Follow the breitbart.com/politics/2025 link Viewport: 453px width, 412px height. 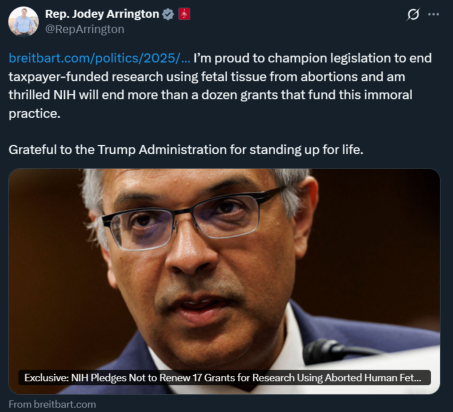click(x=99, y=58)
